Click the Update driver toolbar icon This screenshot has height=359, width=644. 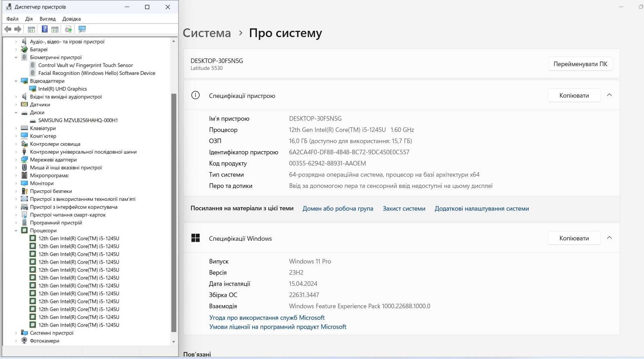pos(69,29)
